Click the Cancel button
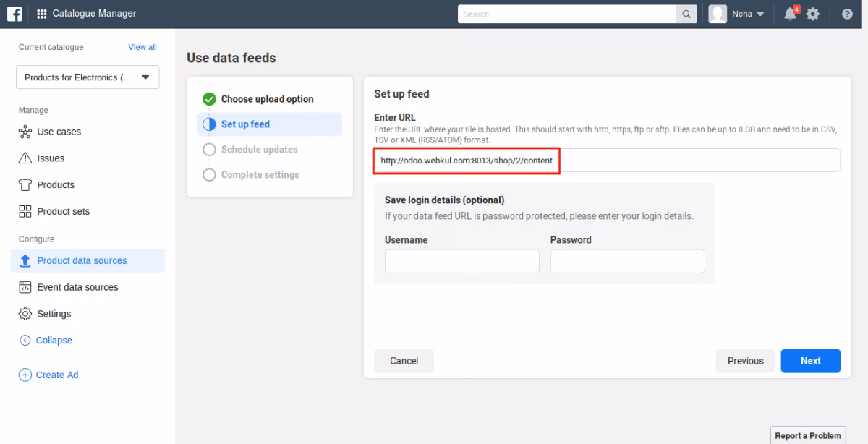 coord(404,361)
